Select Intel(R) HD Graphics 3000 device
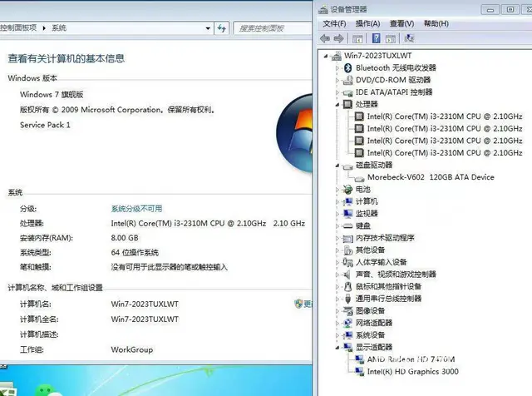This screenshot has height=396, width=532. [412, 372]
